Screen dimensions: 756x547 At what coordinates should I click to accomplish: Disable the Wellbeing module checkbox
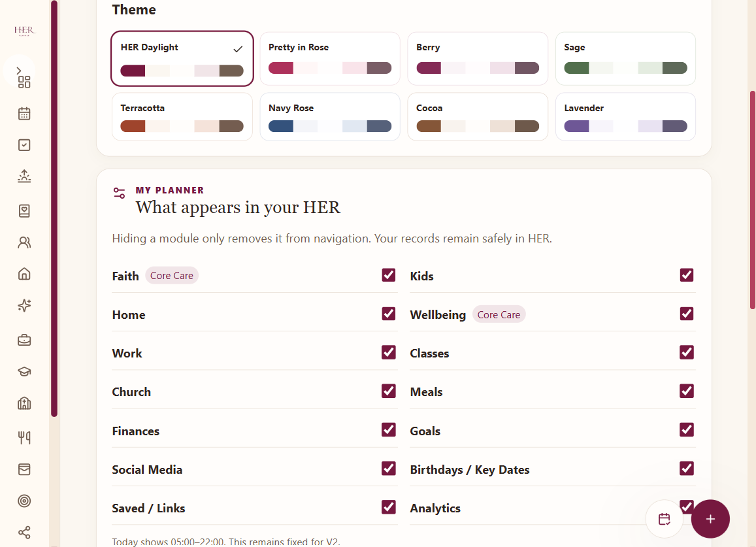pos(687,314)
